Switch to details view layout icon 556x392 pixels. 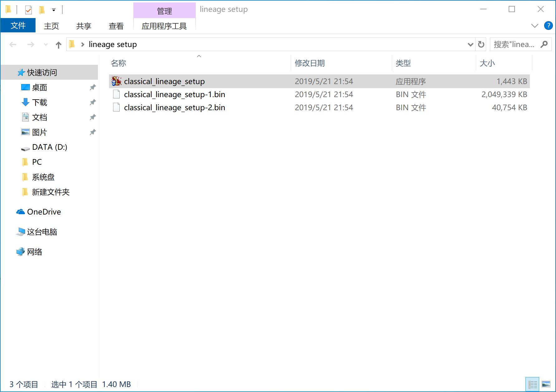533,385
